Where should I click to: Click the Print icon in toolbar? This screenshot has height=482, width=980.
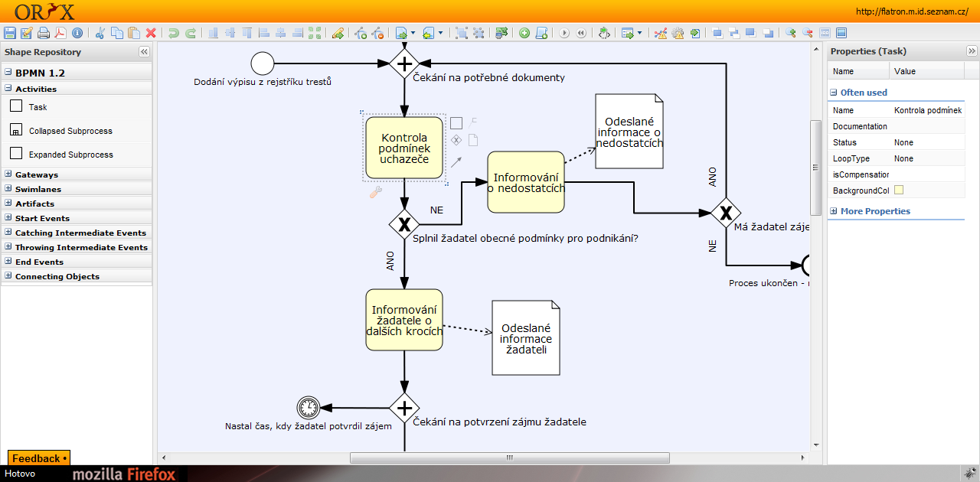click(44, 33)
